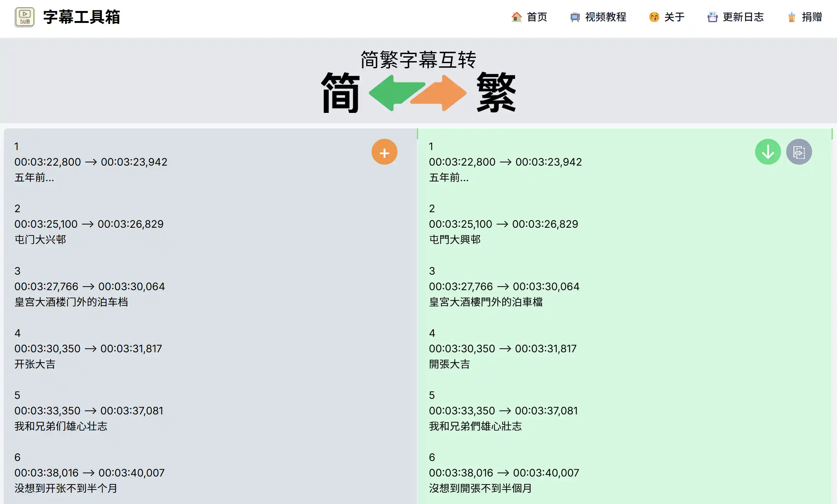Click the 简繁字幕互转 heading

click(x=418, y=60)
